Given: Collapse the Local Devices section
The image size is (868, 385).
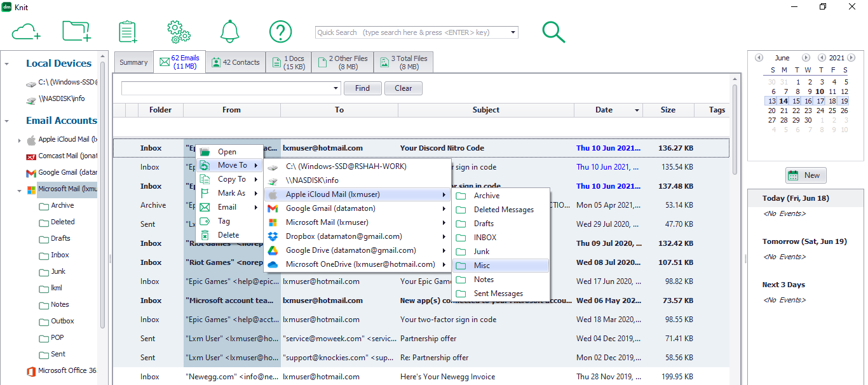Looking at the screenshot, I should (x=7, y=64).
